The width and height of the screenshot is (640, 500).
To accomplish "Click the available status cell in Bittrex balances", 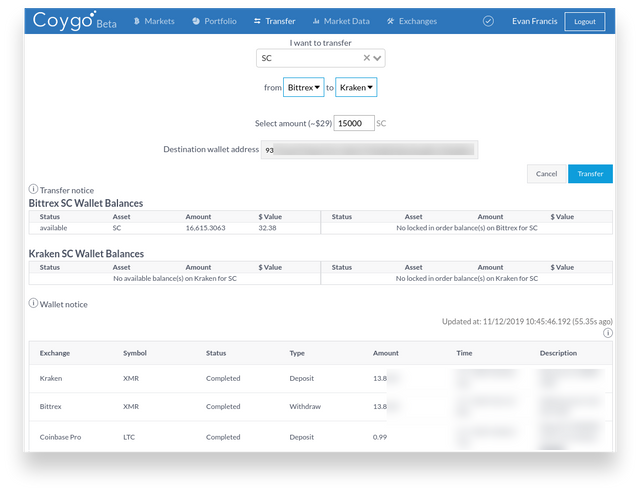I will coord(53,228).
